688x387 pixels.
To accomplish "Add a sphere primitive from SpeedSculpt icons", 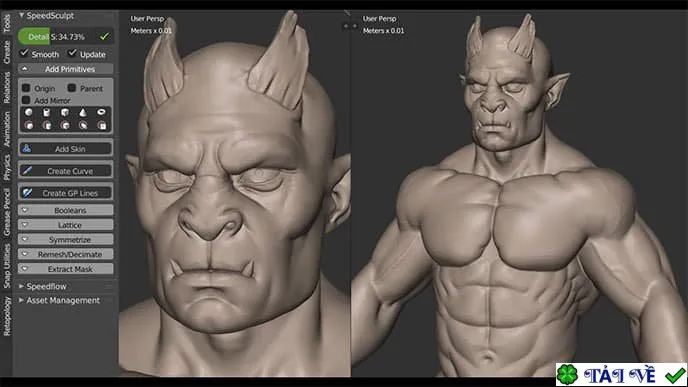I will tap(29, 112).
